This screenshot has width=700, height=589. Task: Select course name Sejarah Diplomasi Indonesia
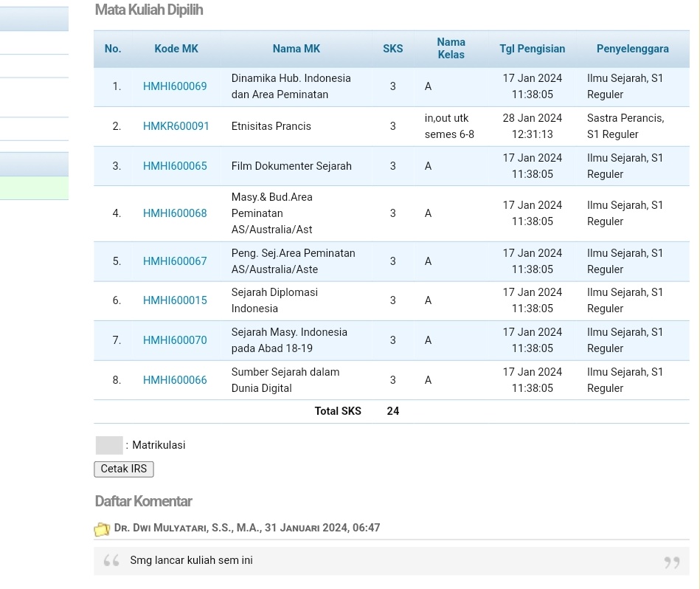click(x=274, y=300)
